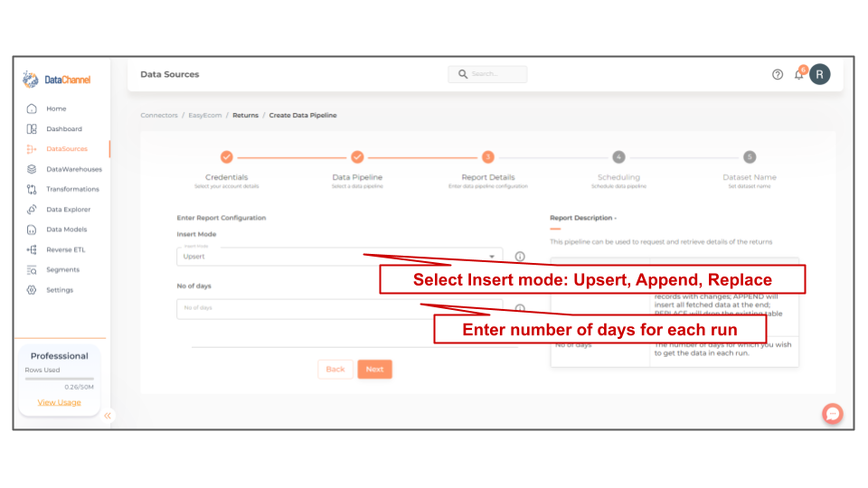This screenshot has width=868, height=488.
Task: Focus the top Search field
Action: [x=487, y=73]
